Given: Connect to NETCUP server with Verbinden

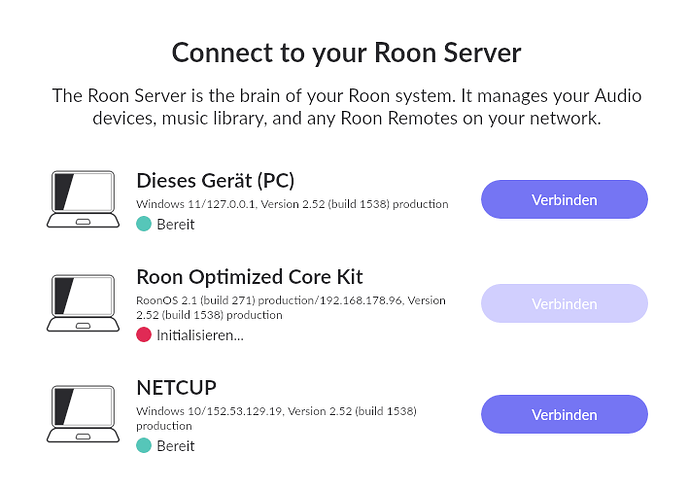Looking at the screenshot, I should 564,414.
